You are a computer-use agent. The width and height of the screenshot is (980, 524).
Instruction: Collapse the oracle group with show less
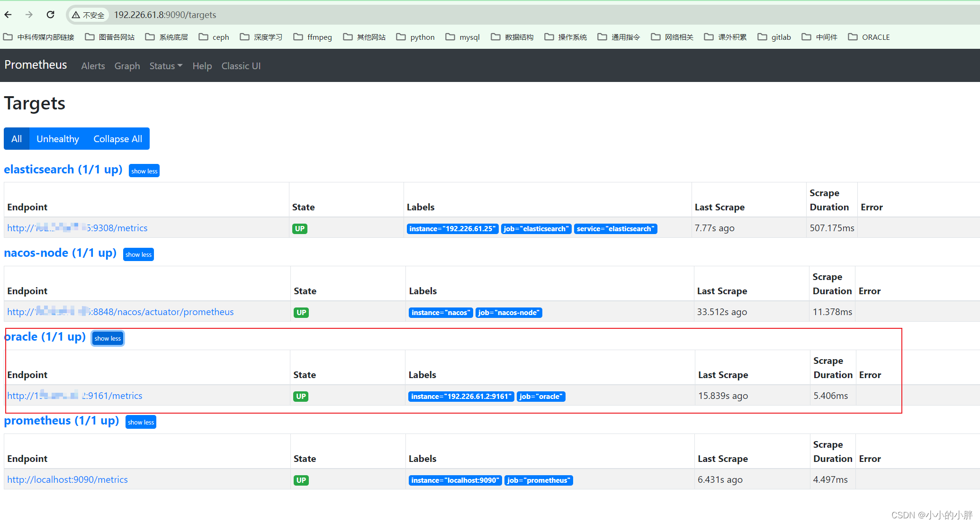pos(108,338)
